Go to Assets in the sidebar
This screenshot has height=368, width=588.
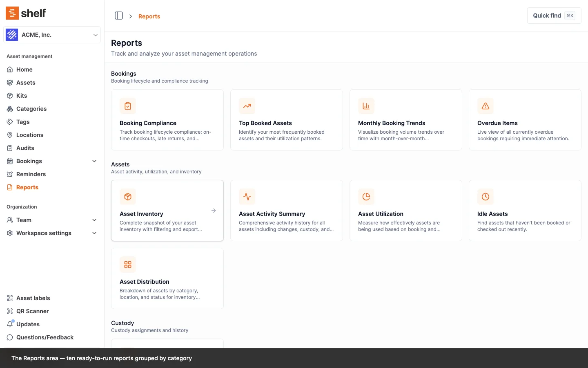pos(26,83)
